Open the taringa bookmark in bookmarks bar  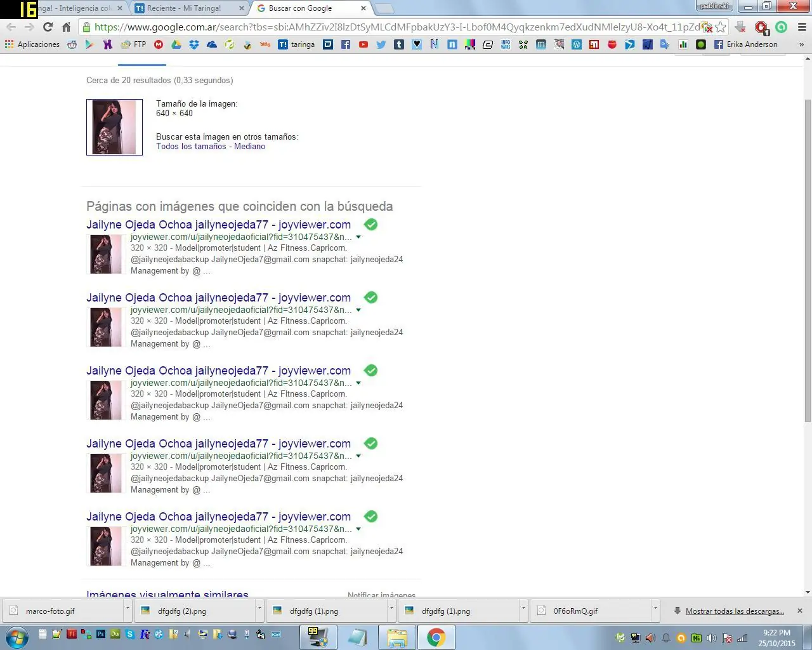[x=296, y=44]
